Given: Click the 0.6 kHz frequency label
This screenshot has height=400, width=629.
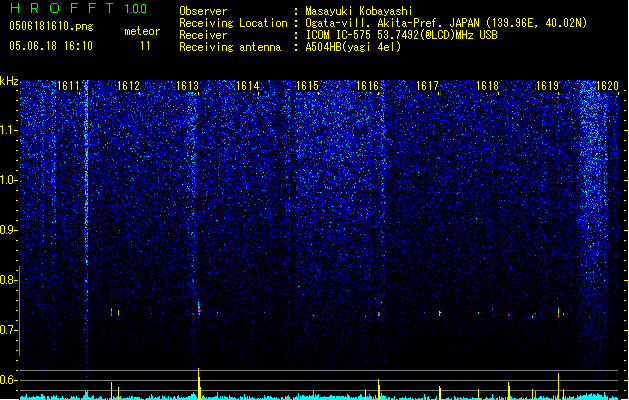Looking at the screenshot, I should click(9, 380).
